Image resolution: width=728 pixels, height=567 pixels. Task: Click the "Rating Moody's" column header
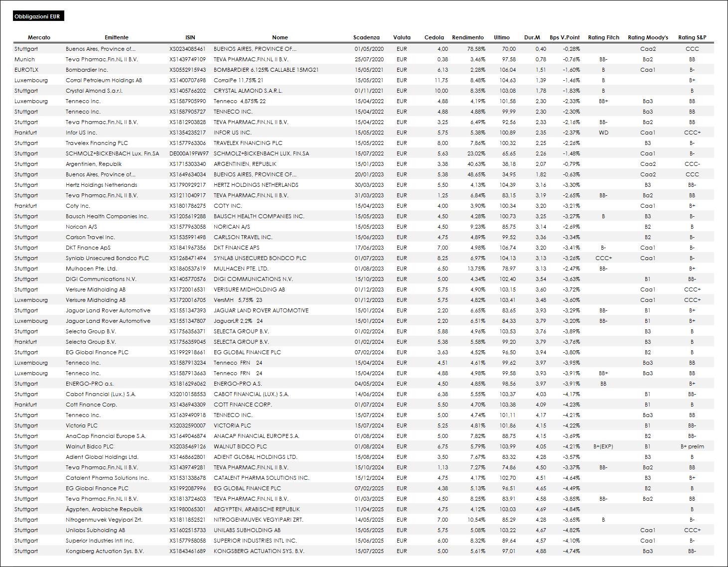(x=648, y=37)
